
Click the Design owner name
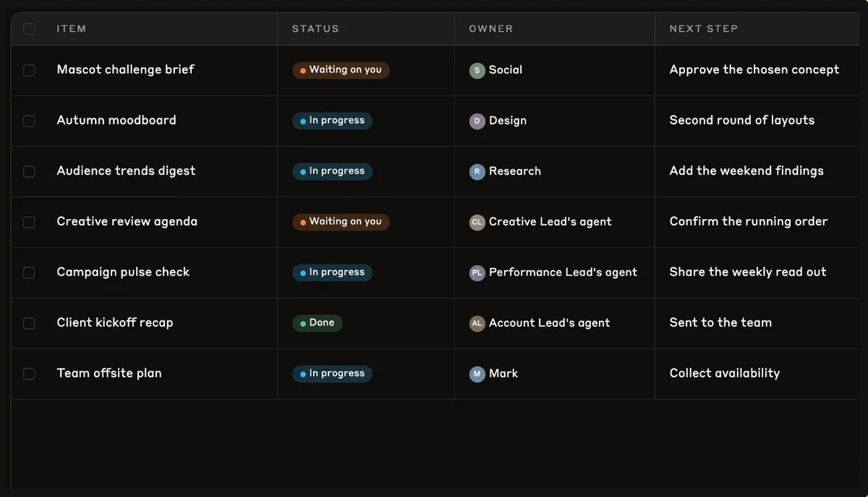tap(508, 121)
